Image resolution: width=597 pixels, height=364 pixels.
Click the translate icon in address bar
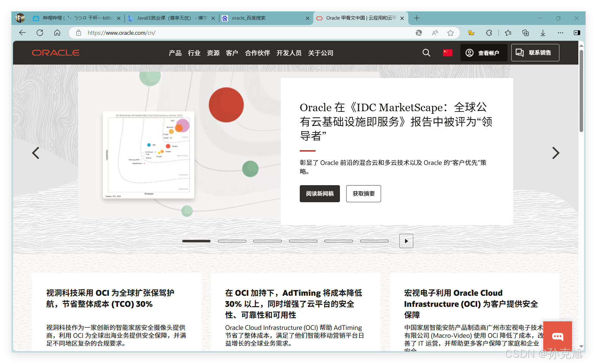click(x=419, y=33)
